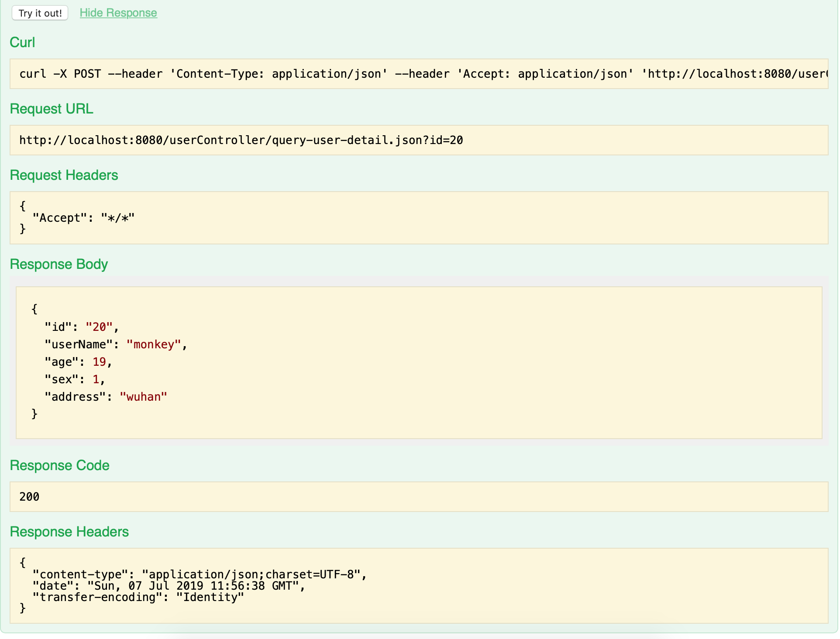Viewport: 840px width, 639px height.
Task: Click the "id": "20" line in response
Action: (x=82, y=327)
